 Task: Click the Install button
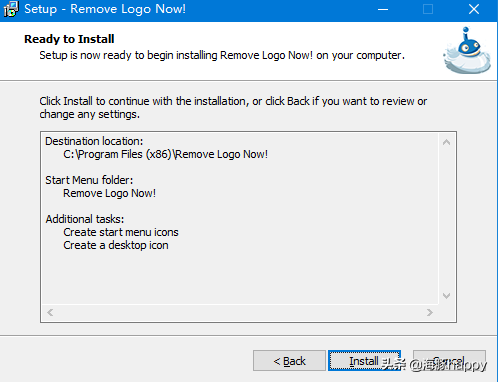[x=364, y=361]
